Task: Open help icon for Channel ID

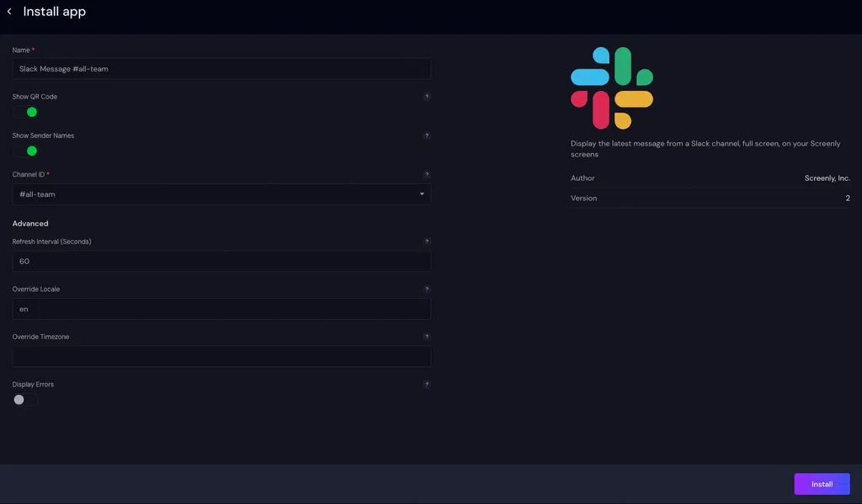Action: (x=427, y=175)
